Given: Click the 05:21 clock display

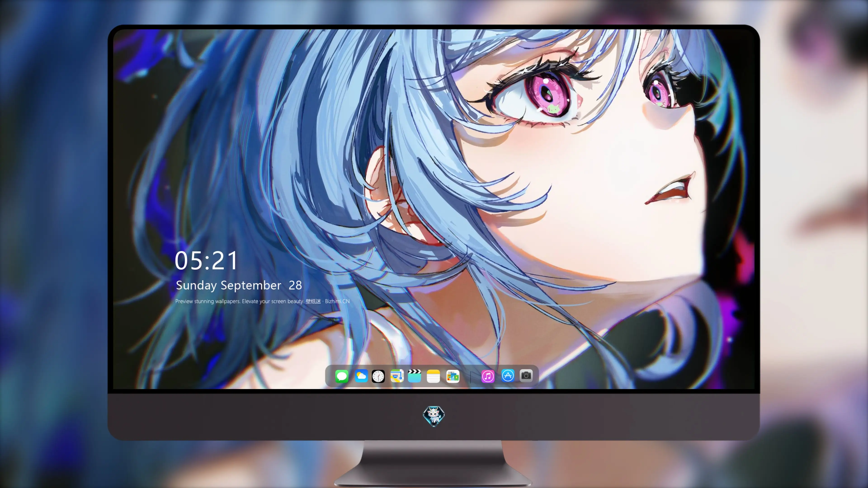Looking at the screenshot, I should point(206,260).
